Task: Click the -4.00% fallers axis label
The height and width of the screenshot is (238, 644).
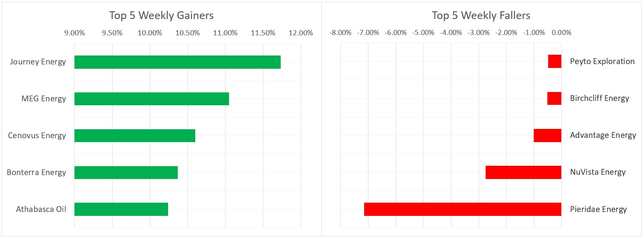Action: pos(451,33)
